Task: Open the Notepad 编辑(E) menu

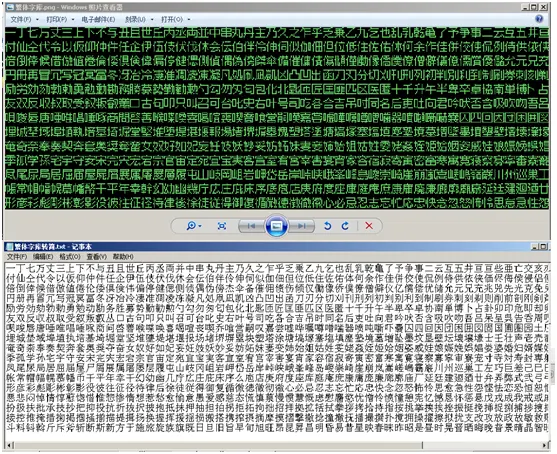Action: pos(43,256)
